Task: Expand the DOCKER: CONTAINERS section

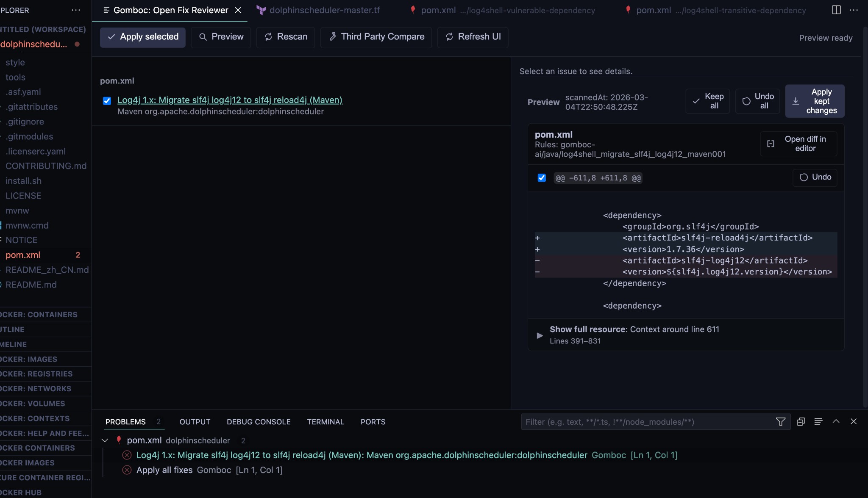Action: click(x=39, y=315)
